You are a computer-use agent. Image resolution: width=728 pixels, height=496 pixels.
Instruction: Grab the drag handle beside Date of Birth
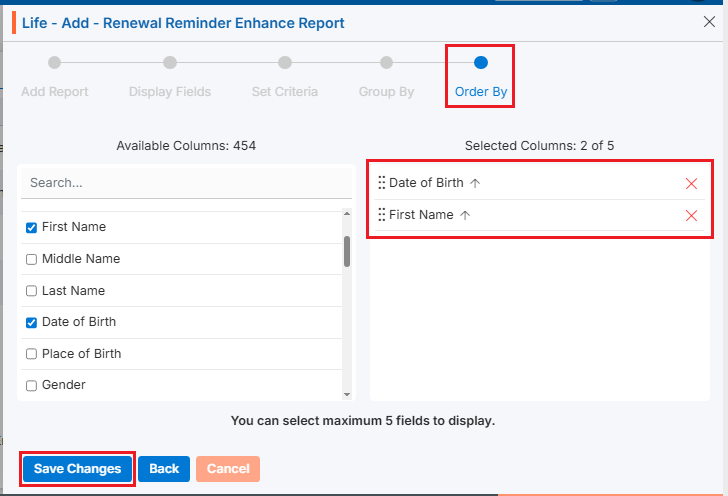(381, 183)
